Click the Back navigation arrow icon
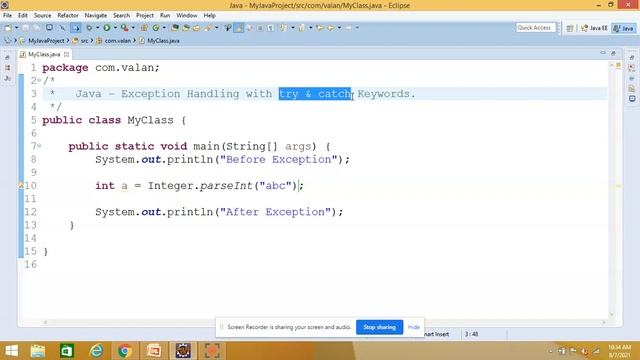The width and height of the screenshot is (640, 360). [x=331, y=28]
